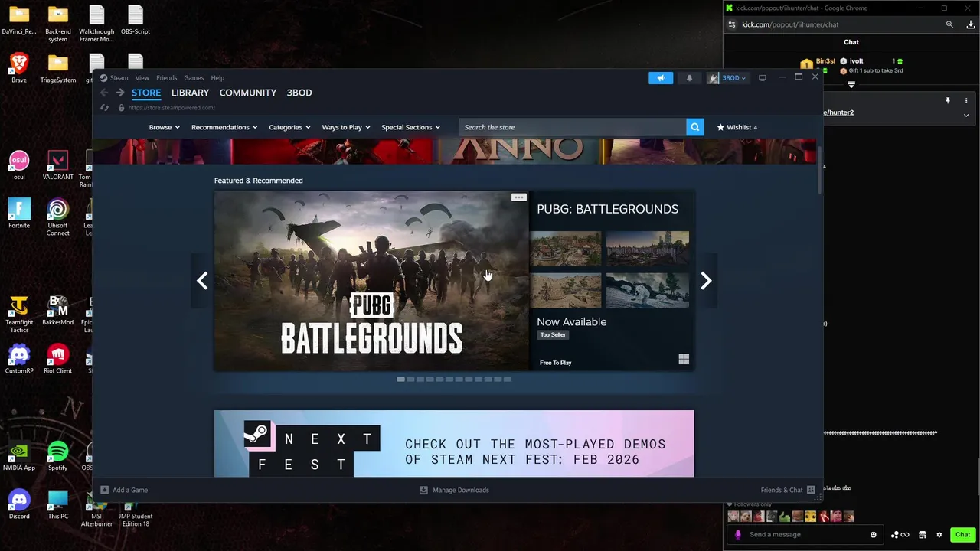
Task: Open the Friends & Chat icon
Action: (811, 490)
